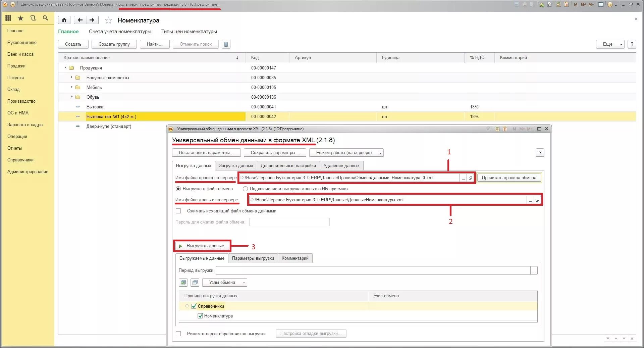644x348 pixels.
Task: Open Режим работы (на сервере) dropdown
Action: click(346, 153)
